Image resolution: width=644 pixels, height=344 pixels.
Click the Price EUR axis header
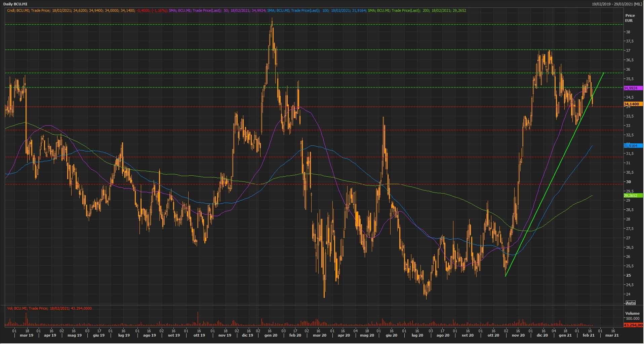pyautogui.click(x=630, y=18)
